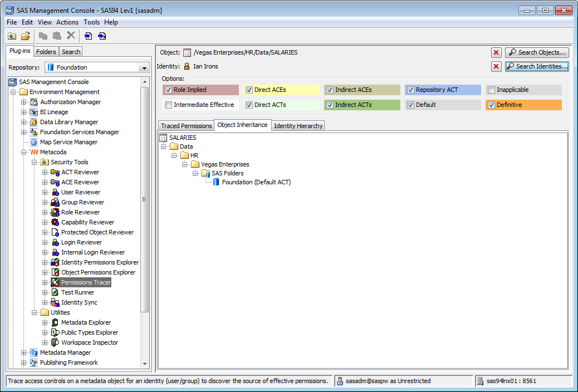Viewport: 578px width, 392px height.
Task: Enable the Inapplicable option
Action: pyautogui.click(x=491, y=90)
